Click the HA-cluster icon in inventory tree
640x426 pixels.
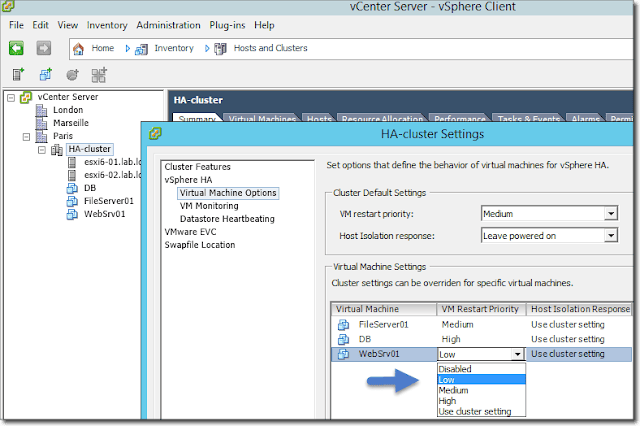click(x=57, y=150)
